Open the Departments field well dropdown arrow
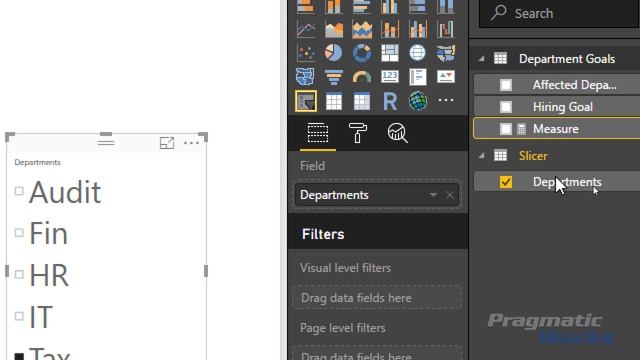 pos(433,195)
